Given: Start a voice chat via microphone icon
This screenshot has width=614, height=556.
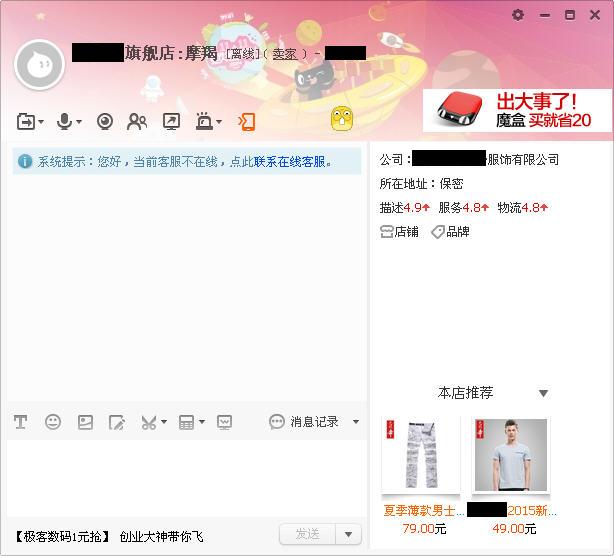Looking at the screenshot, I should pos(65,122).
